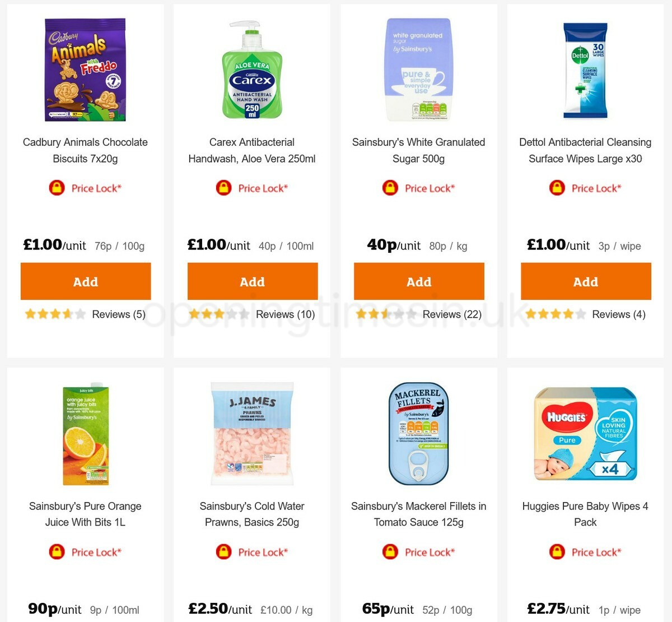
Task: Open the Carex Antibacterial Handwash product page
Action: pyautogui.click(x=252, y=150)
